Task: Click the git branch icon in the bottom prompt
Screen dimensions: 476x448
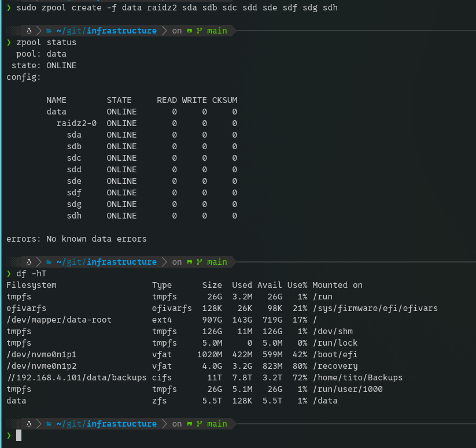Action: tap(200, 424)
